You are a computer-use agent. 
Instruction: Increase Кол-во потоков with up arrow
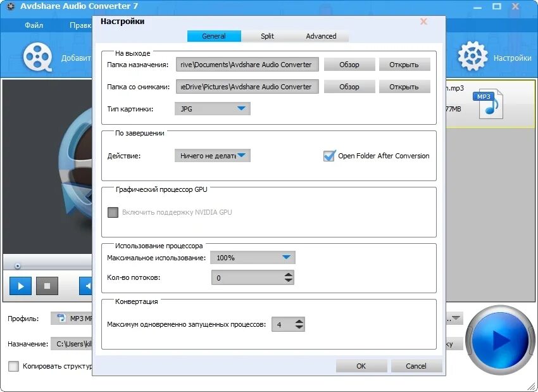point(289,274)
